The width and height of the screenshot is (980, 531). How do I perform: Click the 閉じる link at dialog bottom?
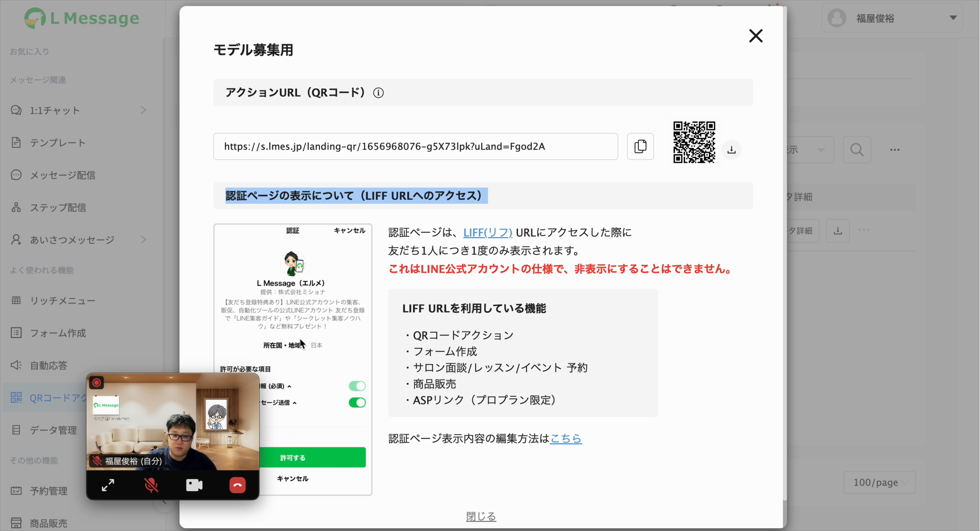(x=481, y=516)
